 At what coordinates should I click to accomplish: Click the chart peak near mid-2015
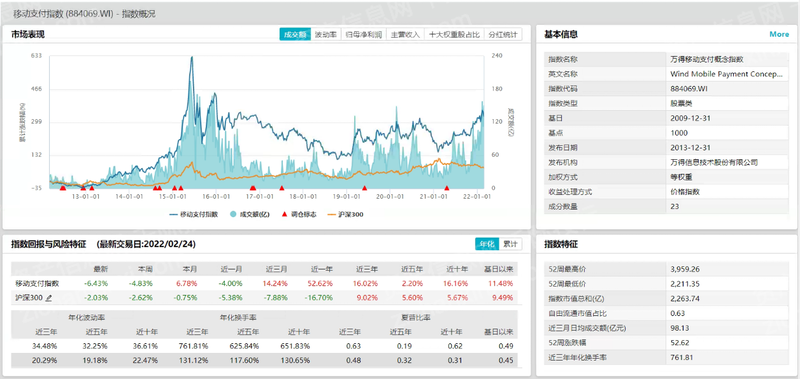(x=191, y=57)
